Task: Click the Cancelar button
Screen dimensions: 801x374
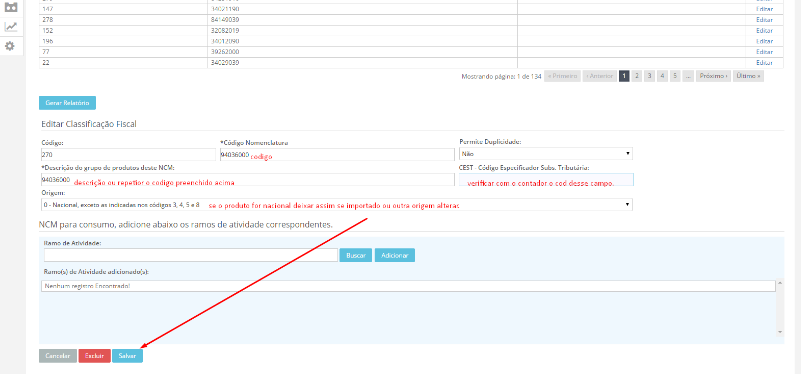Action: click(58, 356)
